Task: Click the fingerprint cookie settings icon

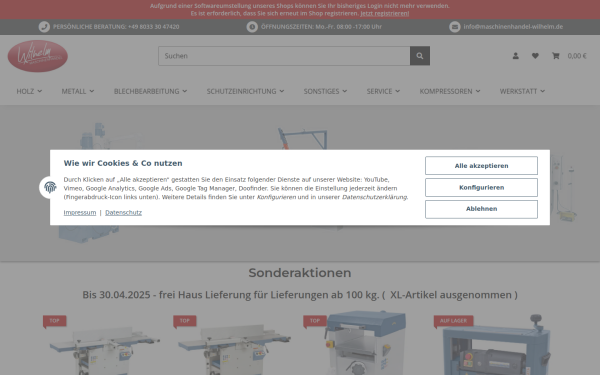Action: point(50,188)
